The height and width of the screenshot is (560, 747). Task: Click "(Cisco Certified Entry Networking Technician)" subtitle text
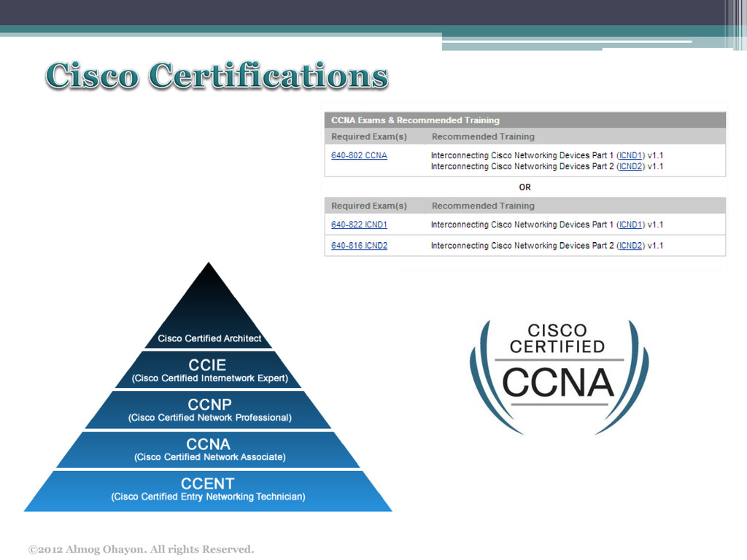[x=208, y=497]
